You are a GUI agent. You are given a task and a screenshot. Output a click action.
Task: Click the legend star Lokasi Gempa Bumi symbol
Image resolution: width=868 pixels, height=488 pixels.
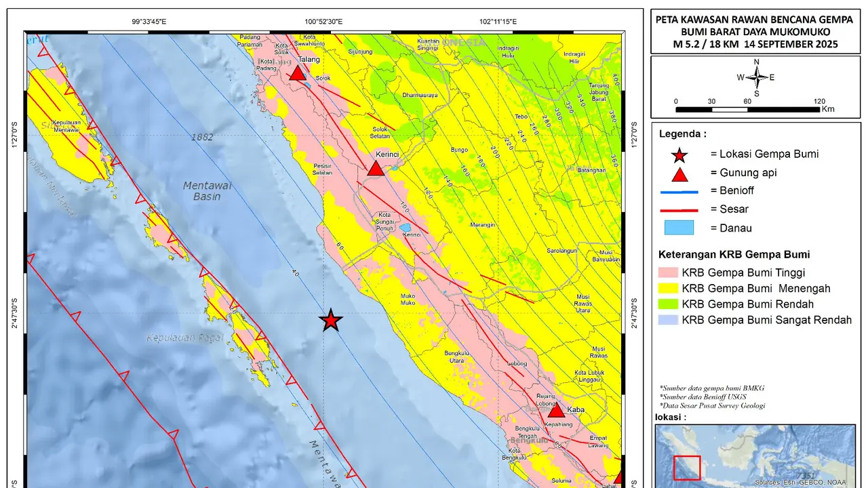point(679,155)
